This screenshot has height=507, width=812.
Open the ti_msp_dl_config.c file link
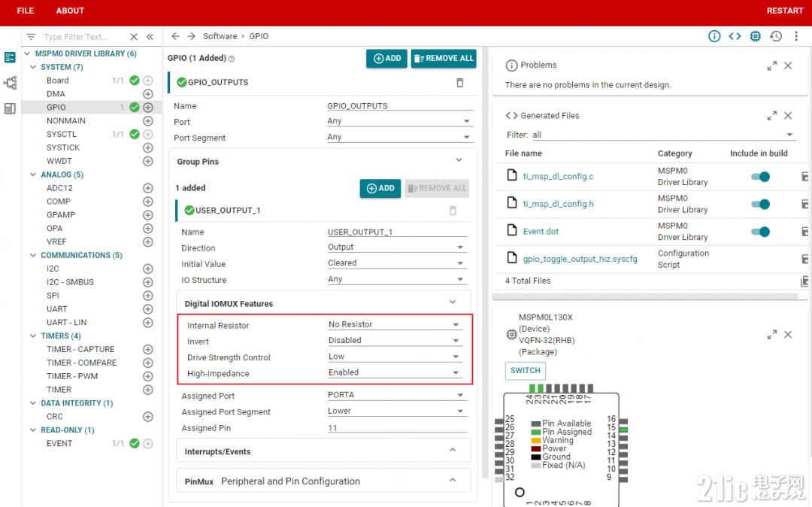tap(558, 177)
